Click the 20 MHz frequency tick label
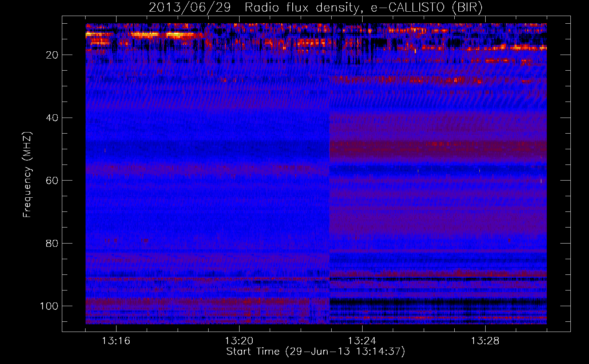Viewport: 589px width, 364px height. coord(52,55)
